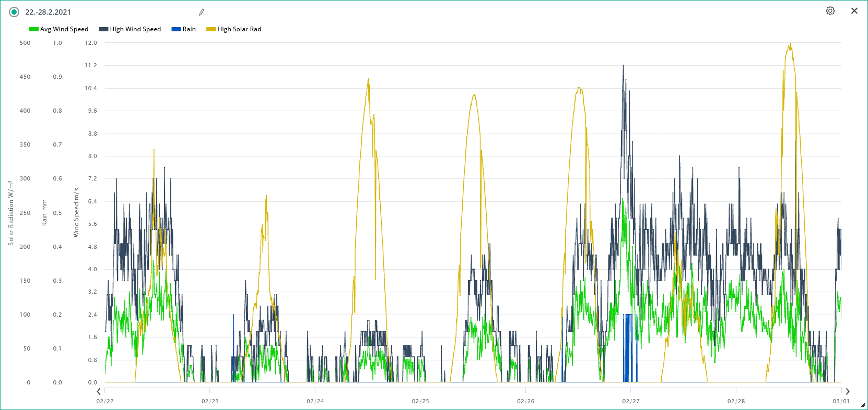The width and height of the screenshot is (868, 410).
Task: Click the Solar Radiation W/m² axis title
Action: [x=10, y=213]
